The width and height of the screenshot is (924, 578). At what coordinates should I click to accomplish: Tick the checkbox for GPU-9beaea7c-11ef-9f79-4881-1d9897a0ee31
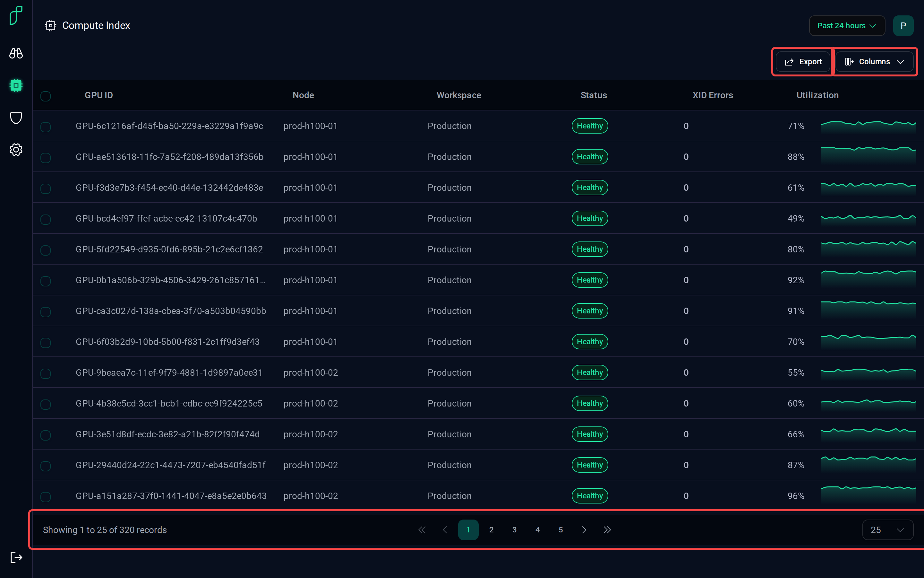point(46,373)
